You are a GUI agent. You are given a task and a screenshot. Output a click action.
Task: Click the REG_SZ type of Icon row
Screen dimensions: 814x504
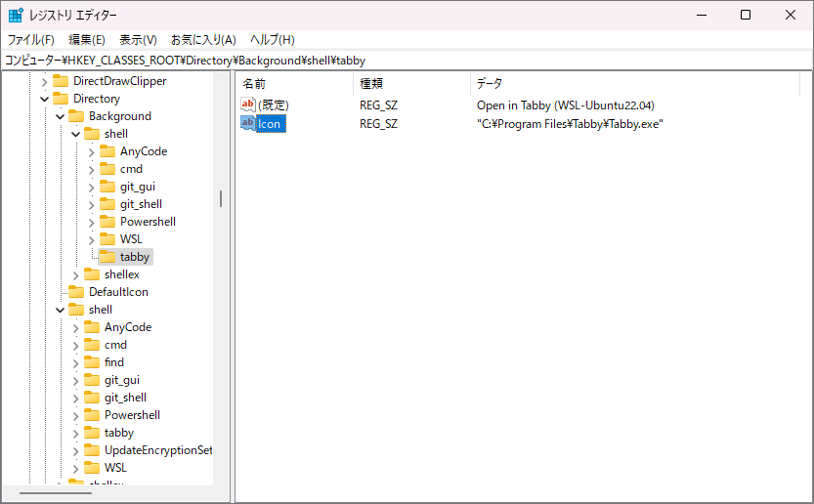click(378, 123)
